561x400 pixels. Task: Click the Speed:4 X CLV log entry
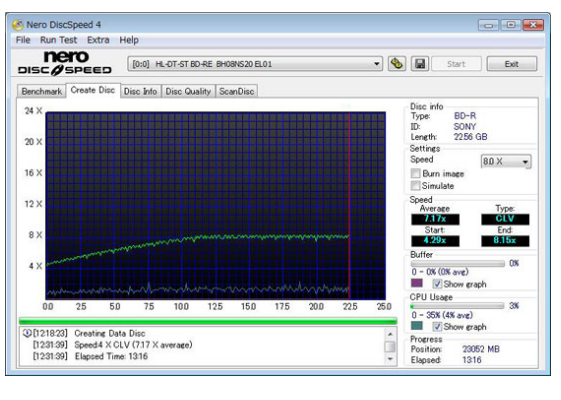(133, 345)
